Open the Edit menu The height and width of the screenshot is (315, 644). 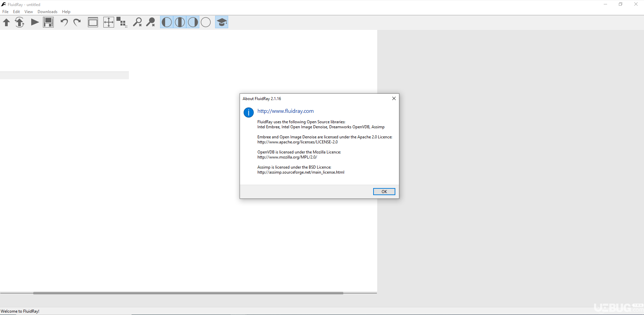point(16,12)
